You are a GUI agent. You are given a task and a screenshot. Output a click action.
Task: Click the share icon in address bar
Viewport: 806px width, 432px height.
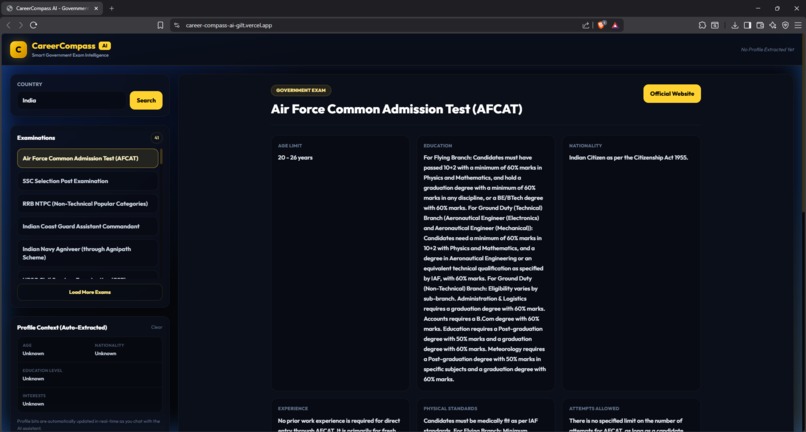[x=585, y=25]
